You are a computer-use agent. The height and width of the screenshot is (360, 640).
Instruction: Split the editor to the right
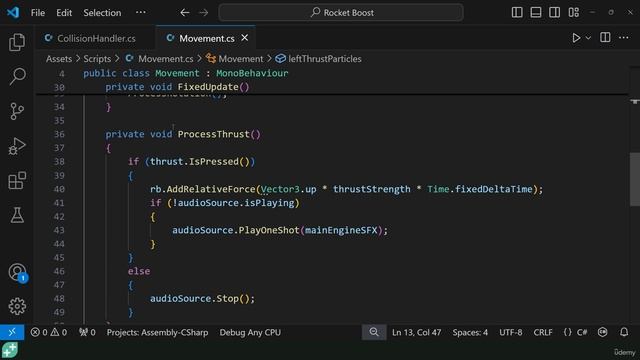[605, 38]
